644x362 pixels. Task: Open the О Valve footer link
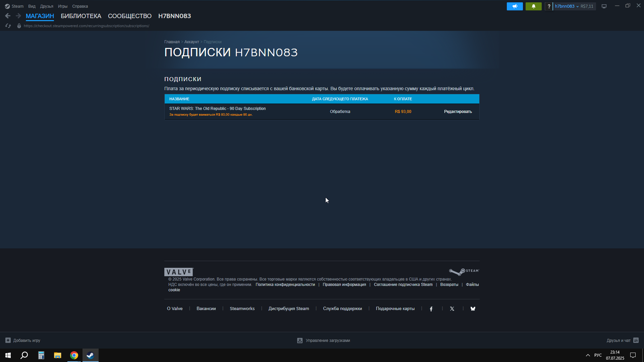tap(175, 309)
